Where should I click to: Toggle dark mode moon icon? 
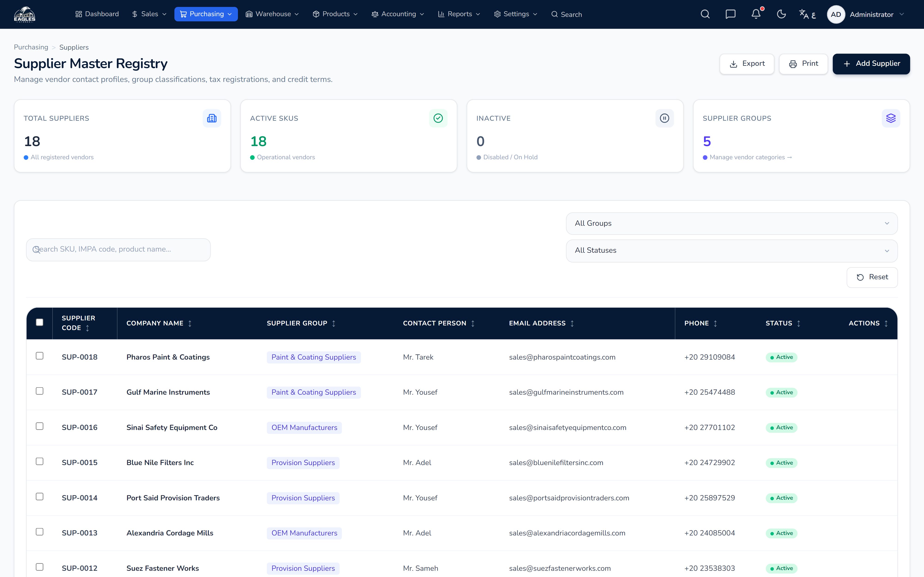coord(781,14)
